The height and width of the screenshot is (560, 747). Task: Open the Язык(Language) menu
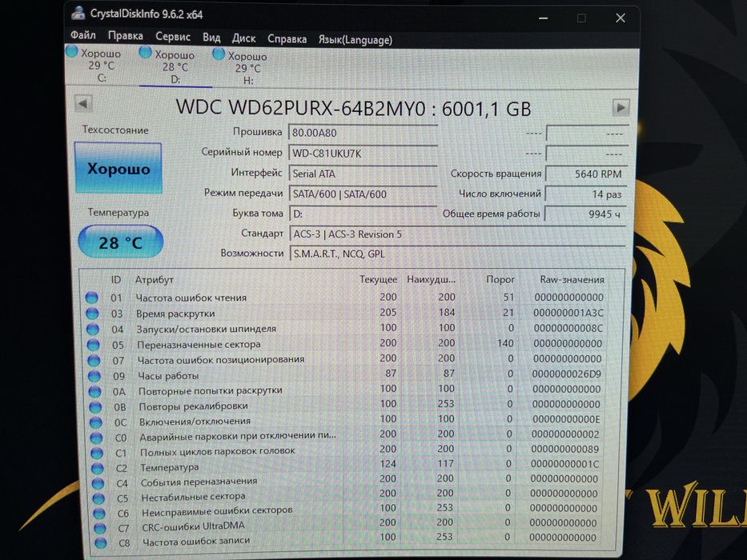(355, 40)
